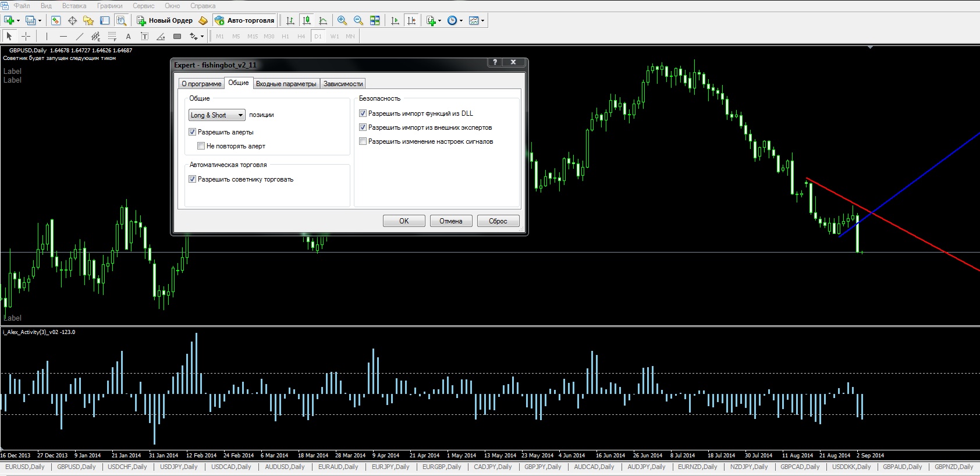Image resolution: width=980 pixels, height=476 pixels.
Task: Switch chart to line chart icon
Action: pos(323,20)
